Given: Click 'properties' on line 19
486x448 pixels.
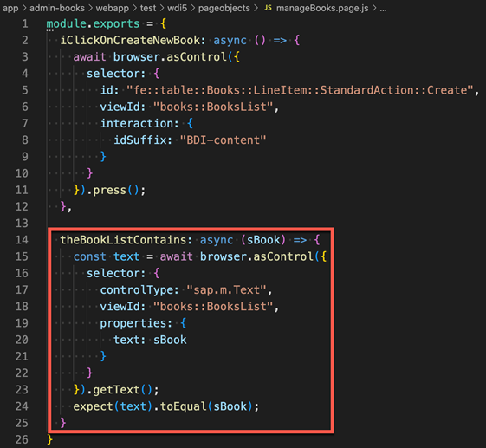Looking at the screenshot, I should point(133,323).
